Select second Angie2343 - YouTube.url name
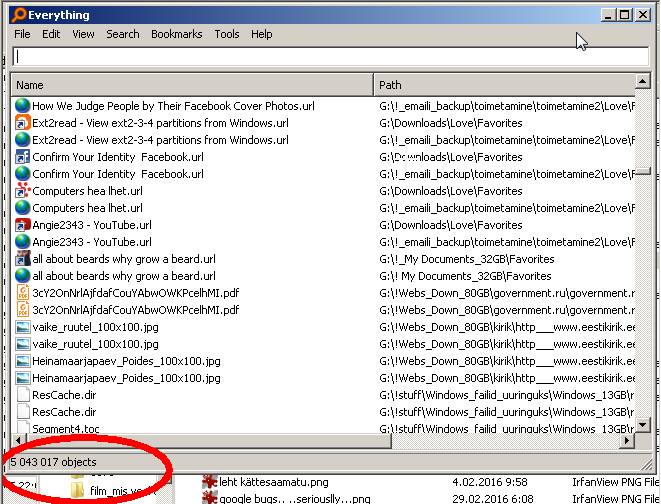The image size is (661, 504). click(x=92, y=242)
